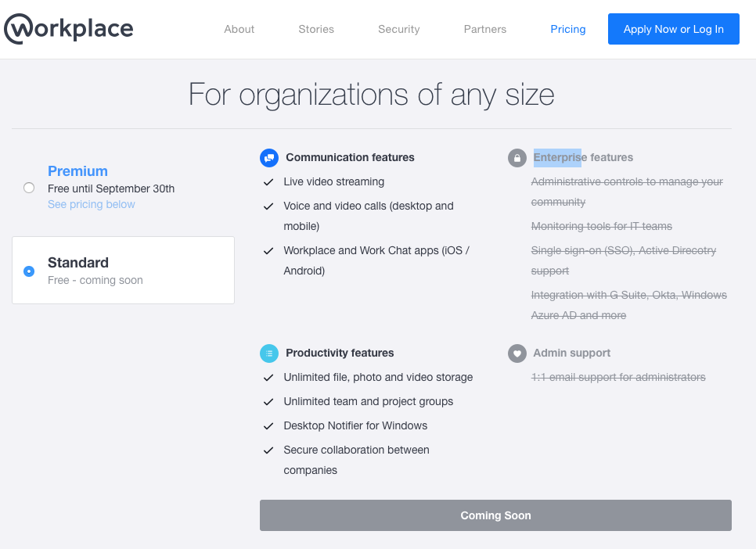Click '1:1 email support for administrators' text
The image size is (756, 549).
[x=618, y=377]
